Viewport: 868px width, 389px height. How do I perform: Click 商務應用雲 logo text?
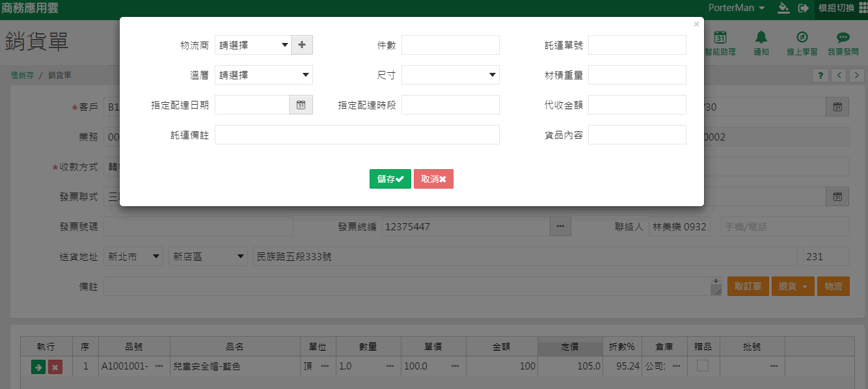[30, 8]
